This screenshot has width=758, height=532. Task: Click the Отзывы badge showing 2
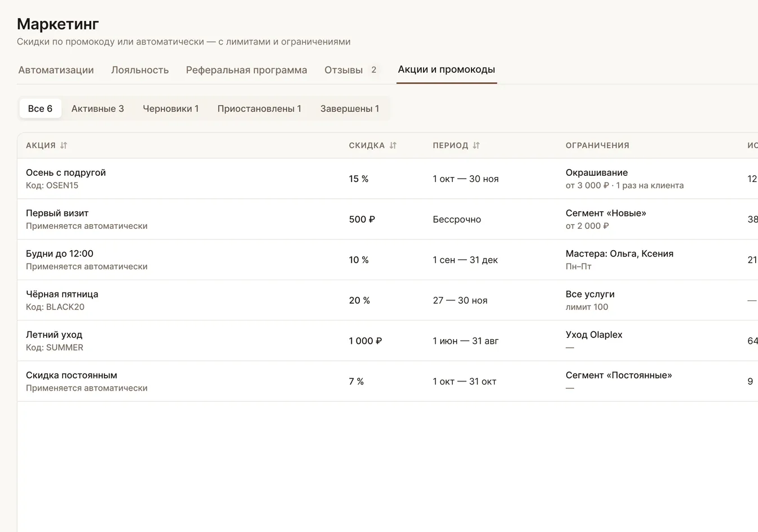tap(373, 70)
